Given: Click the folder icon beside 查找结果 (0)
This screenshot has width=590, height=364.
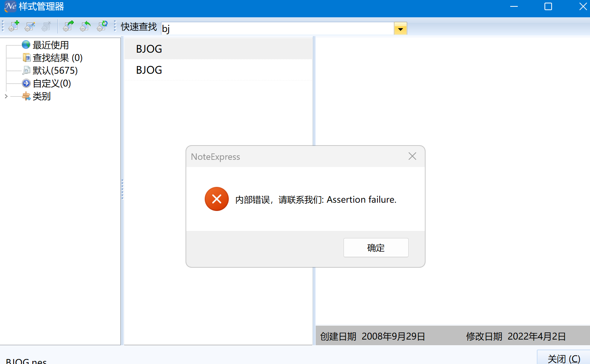Looking at the screenshot, I should click(x=26, y=58).
